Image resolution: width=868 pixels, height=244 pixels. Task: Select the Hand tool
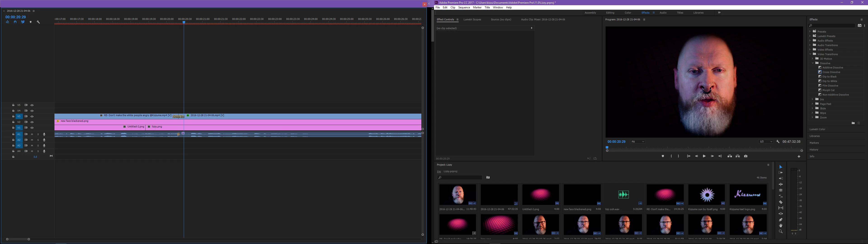781,225
